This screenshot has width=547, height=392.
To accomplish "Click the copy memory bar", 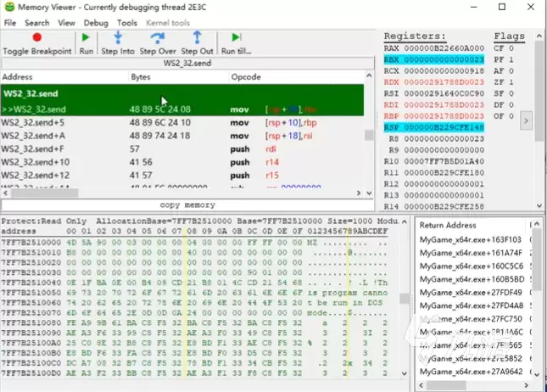I will tap(187, 204).
